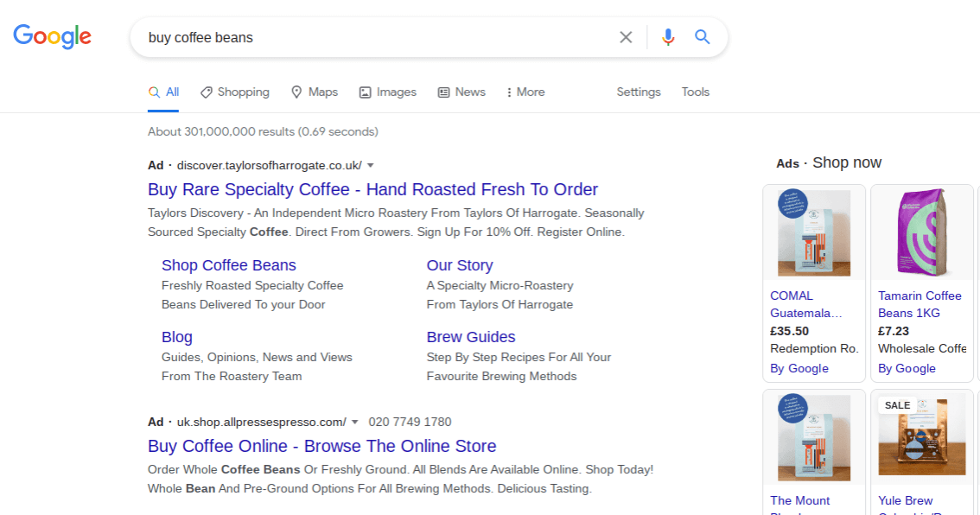The height and width of the screenshot is (515, 980).
Task: Start voice search with microphone icon
Action: click(x=668, y=37)
